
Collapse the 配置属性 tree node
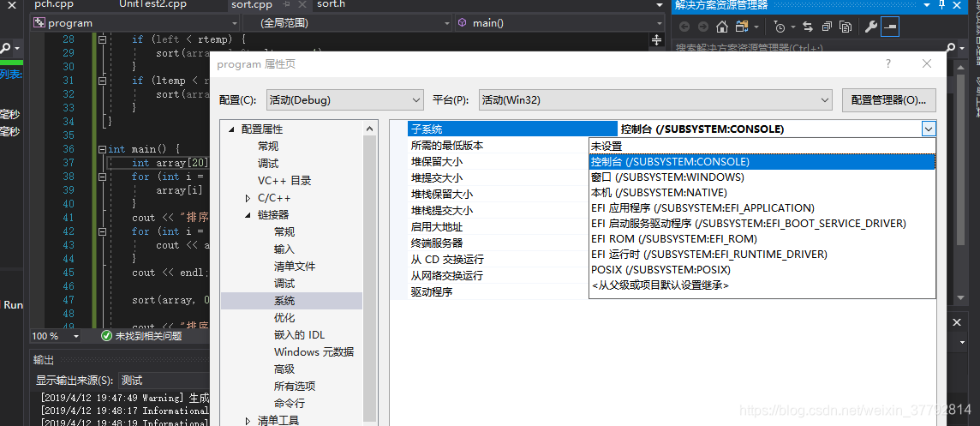coord(232,129)
